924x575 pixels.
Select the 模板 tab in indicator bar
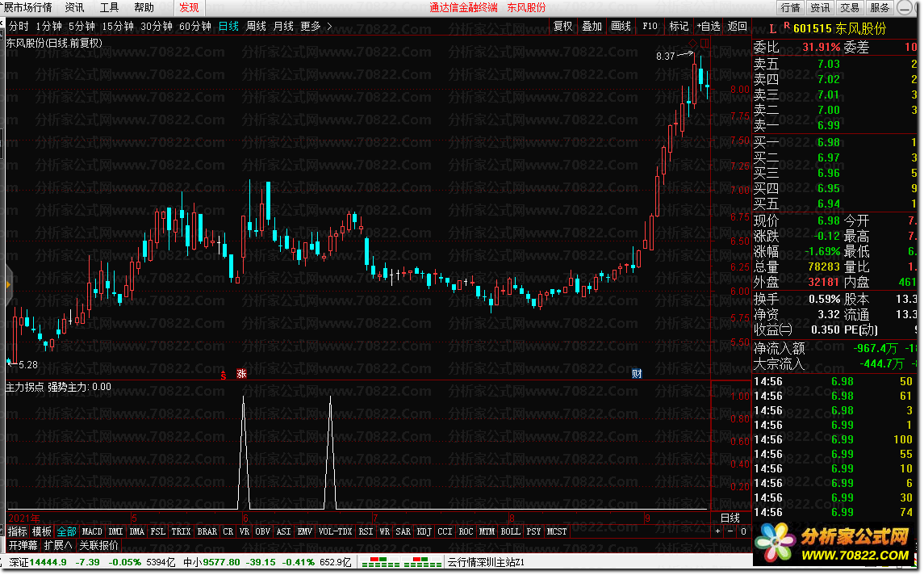point(41,532)
